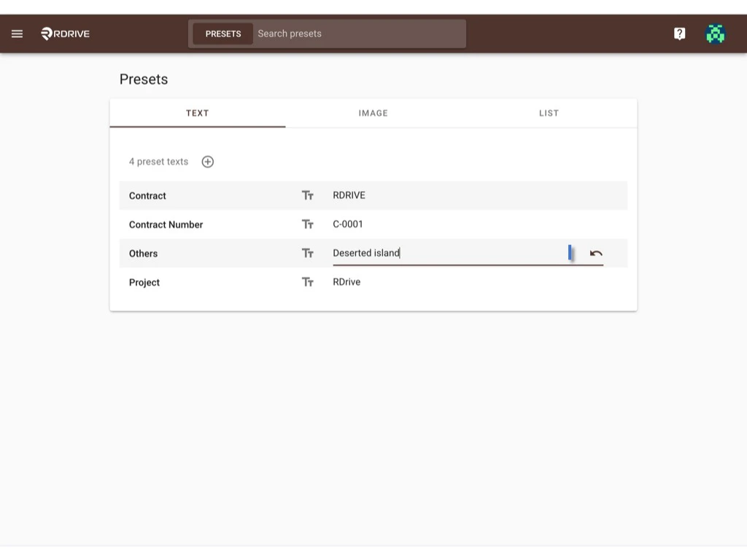Click inside the search presets field
Viewport: 747px width, 560px height.
[x=357, y=33]
